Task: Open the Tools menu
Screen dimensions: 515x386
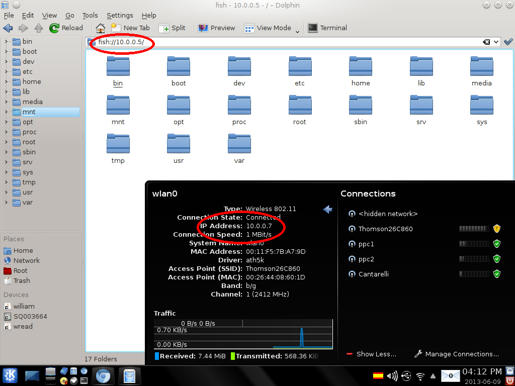Action: click(90, 15)
